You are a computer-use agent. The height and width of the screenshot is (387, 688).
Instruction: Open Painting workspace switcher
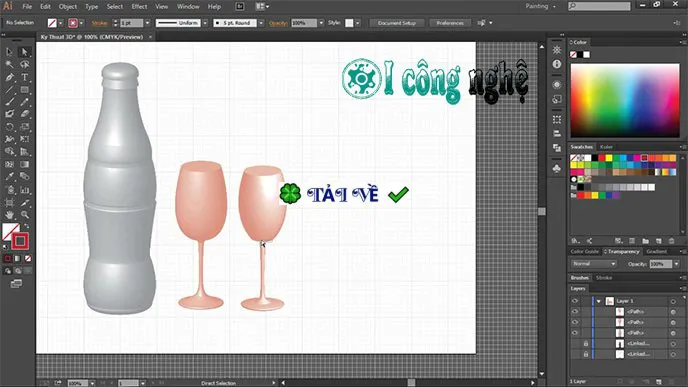pos(540,6)
